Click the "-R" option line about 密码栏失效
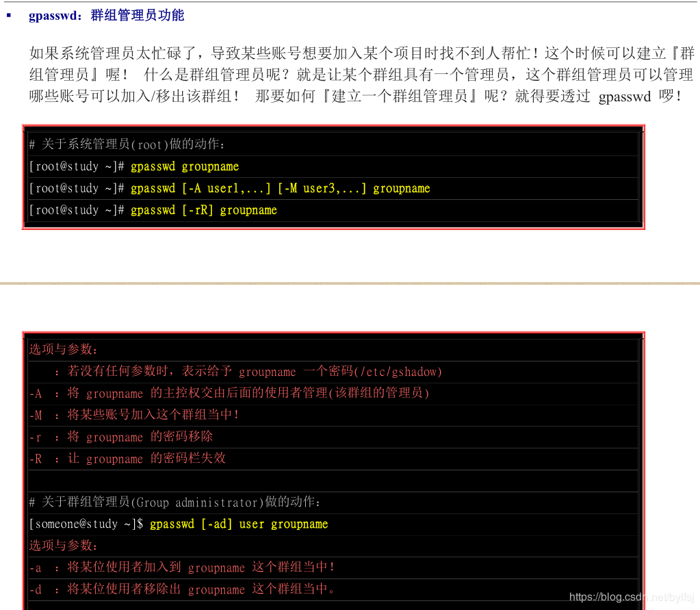This screenshot has width=700, height=610. click(x=127, y=459)
